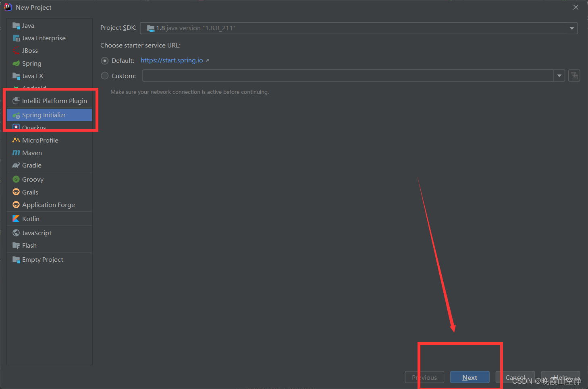Choose the Maven m icon
The image size is (588, 389).
16,153
